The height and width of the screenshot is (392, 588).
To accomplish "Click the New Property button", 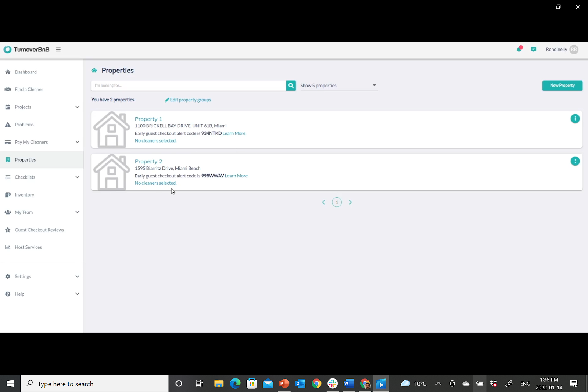I will click(x=562, y=86).
